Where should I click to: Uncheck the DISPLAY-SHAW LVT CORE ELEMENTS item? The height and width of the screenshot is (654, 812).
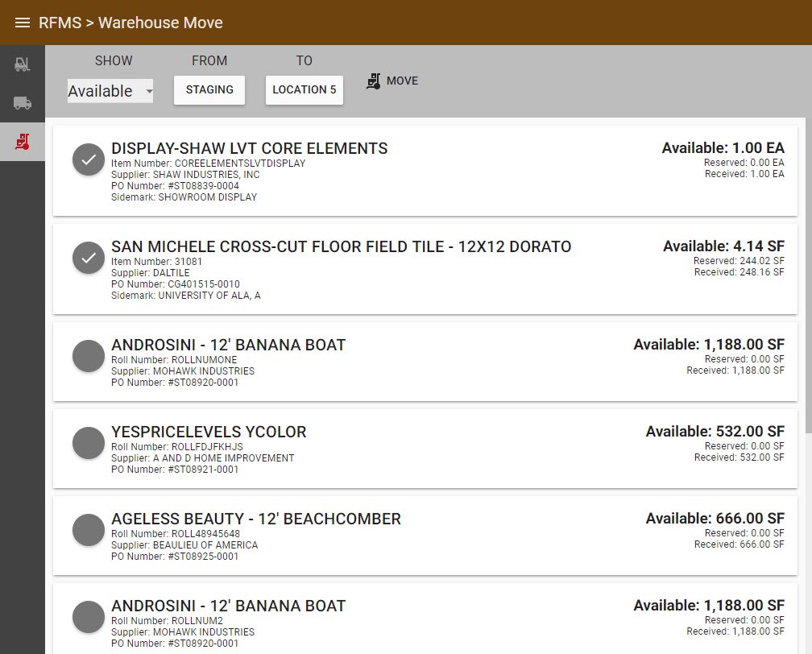pyautogui.click(x=89, y=159)
